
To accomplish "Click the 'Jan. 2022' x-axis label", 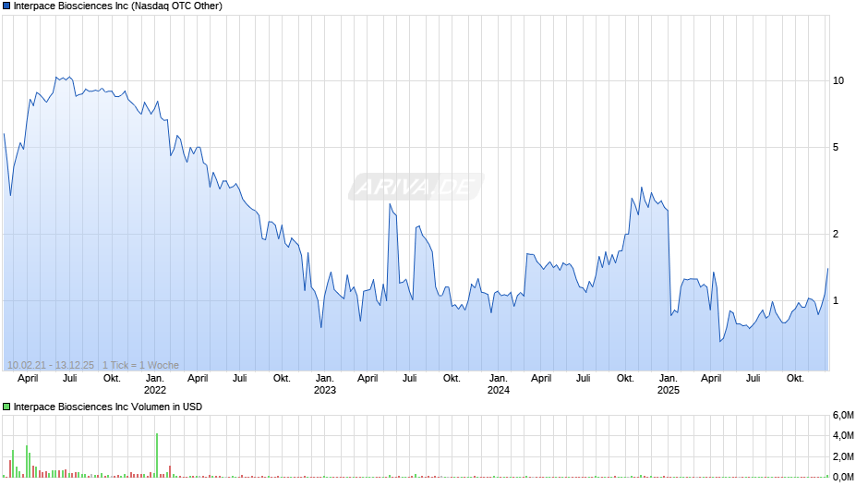I will click(155, 384).
